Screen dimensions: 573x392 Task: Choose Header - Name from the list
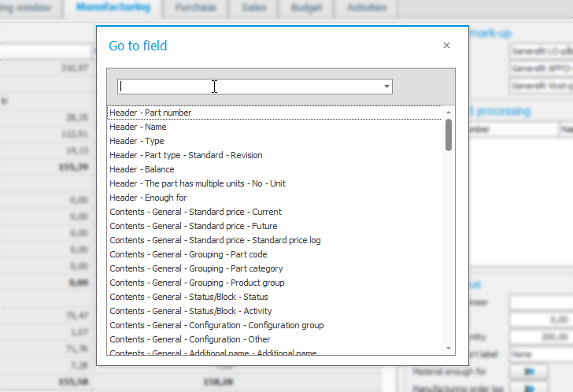(138, 127)
